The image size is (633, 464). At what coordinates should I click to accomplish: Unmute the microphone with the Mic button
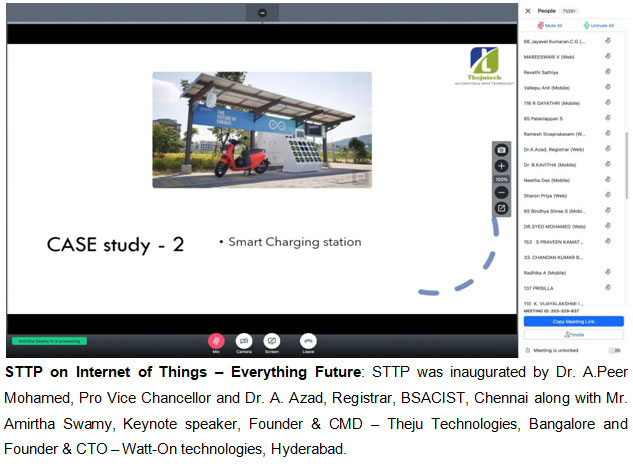(x=215, y=341)
